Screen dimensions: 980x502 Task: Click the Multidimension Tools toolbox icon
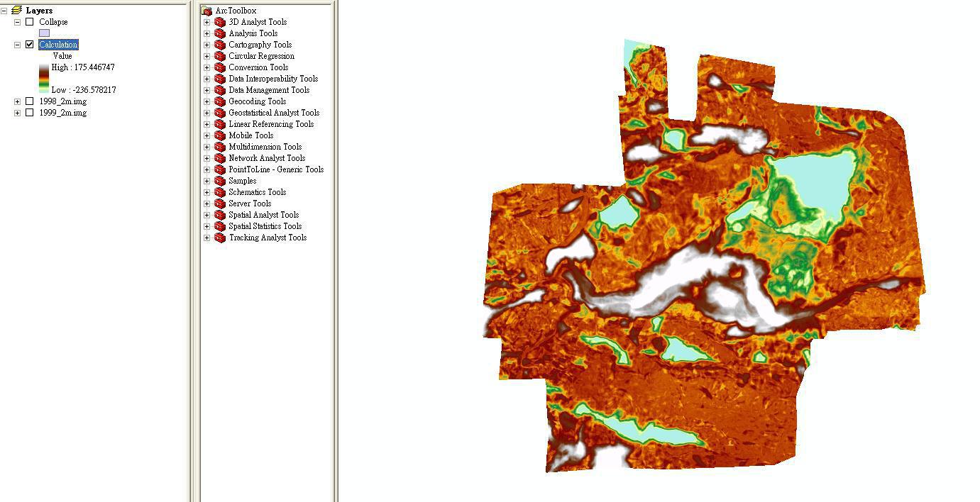coord(220,147)
